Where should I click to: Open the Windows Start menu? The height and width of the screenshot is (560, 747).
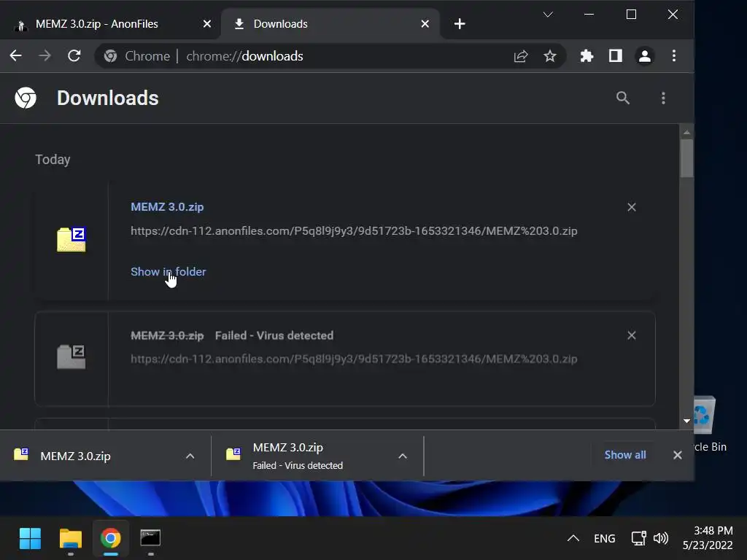click(30, 539)
